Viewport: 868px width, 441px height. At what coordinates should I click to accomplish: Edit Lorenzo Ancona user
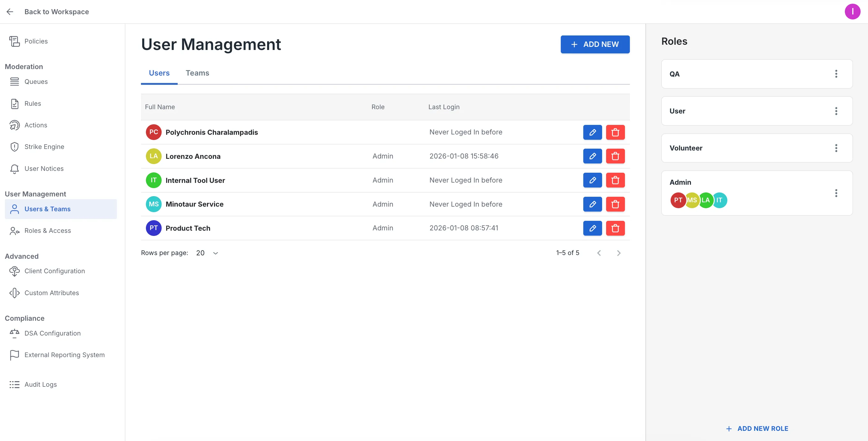(592, 156)
